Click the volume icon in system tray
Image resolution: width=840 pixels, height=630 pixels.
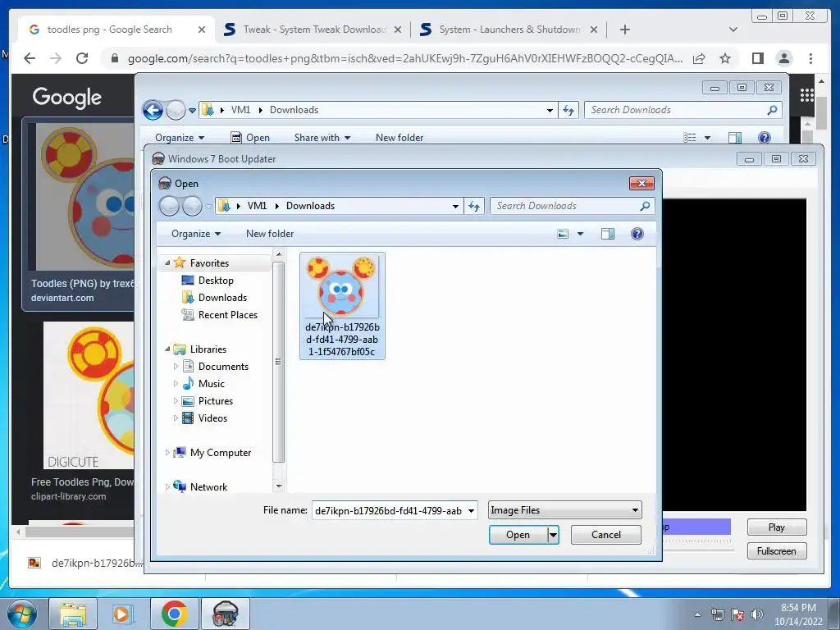pos(757,614)
